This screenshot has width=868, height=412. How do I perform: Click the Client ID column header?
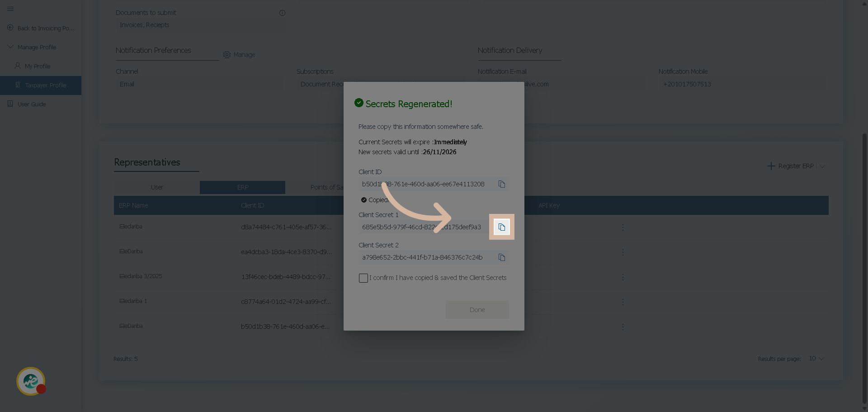pyautogui.click(x=253, y=205)
